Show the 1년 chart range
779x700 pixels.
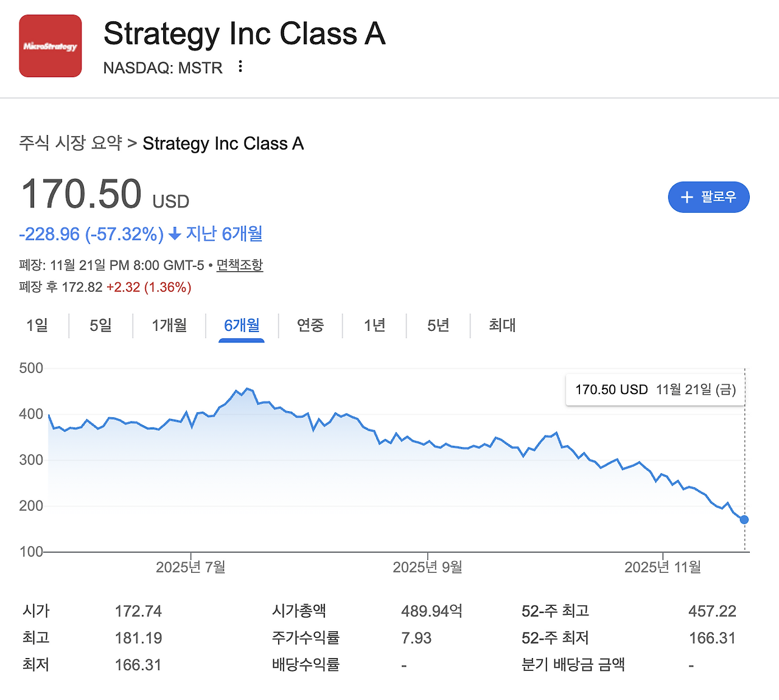coord(375,325)
